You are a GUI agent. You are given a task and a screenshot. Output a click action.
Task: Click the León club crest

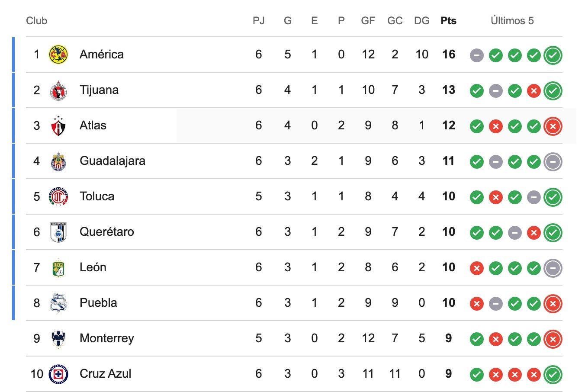tap(58, 267)
